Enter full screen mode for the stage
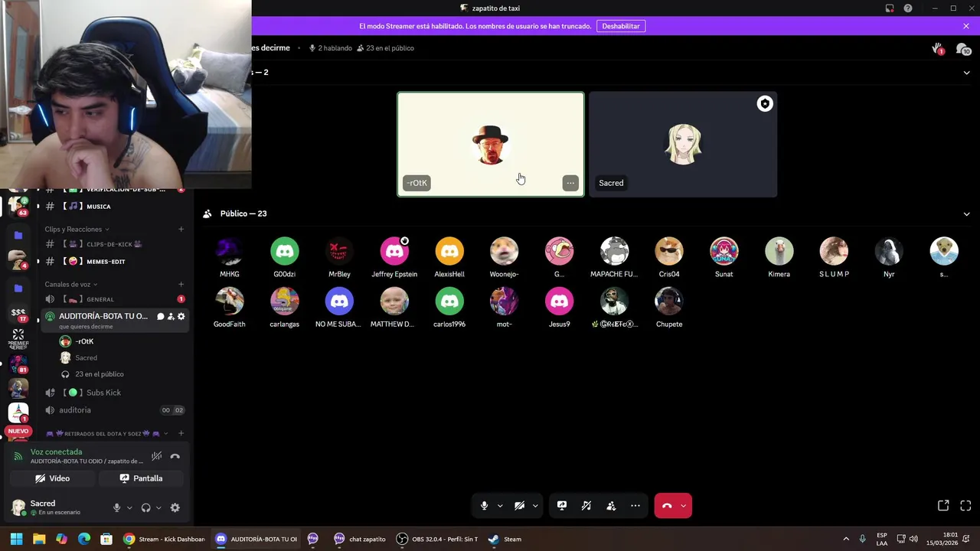The width and height of the screenshot is (980, 551). (x=965, y=506)
